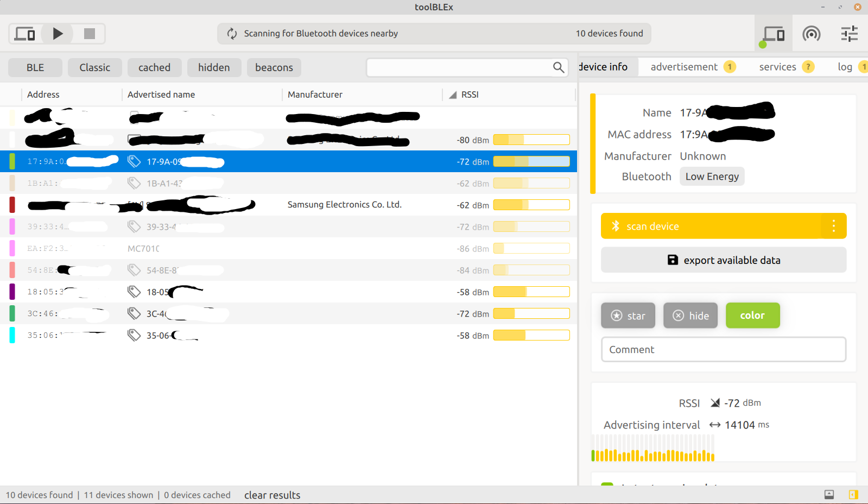Click the dark red swatch on Samsung row
This screenshot has height=504, width=868.
[x=12, y=205]
